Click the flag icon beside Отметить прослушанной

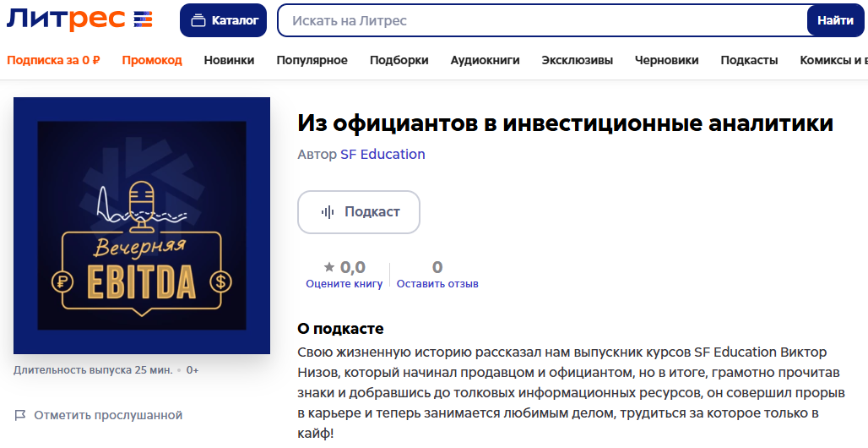[x=20, y=415]
